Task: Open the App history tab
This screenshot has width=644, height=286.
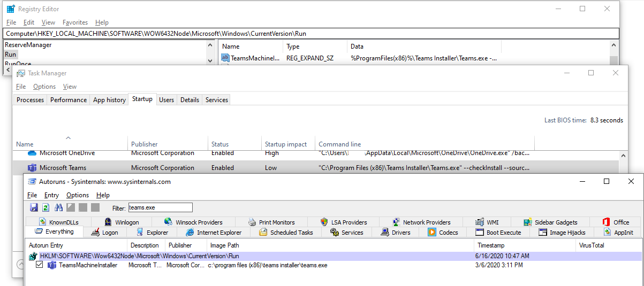Action: coord(109,100)
